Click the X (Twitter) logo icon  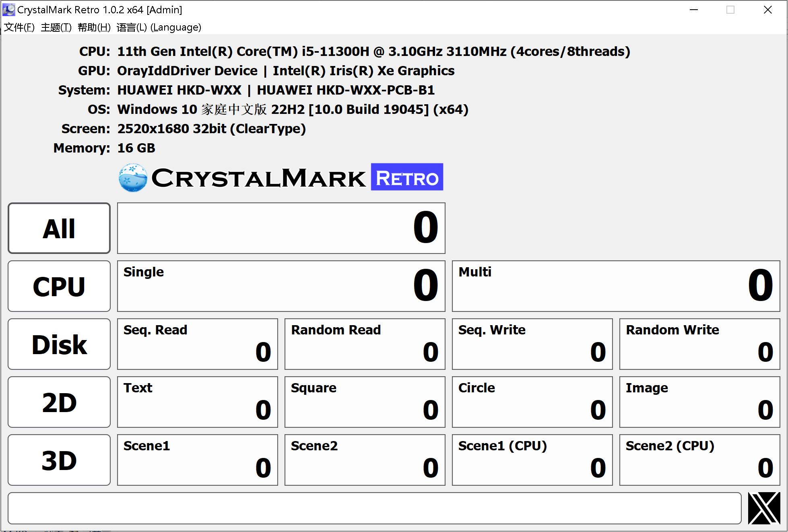coord(764,508)
